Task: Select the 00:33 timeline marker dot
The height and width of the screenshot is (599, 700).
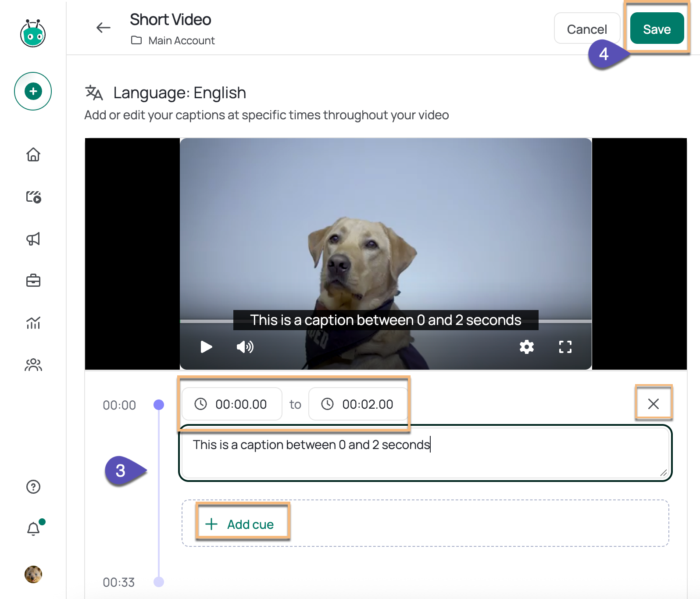Action: [159, 582]
